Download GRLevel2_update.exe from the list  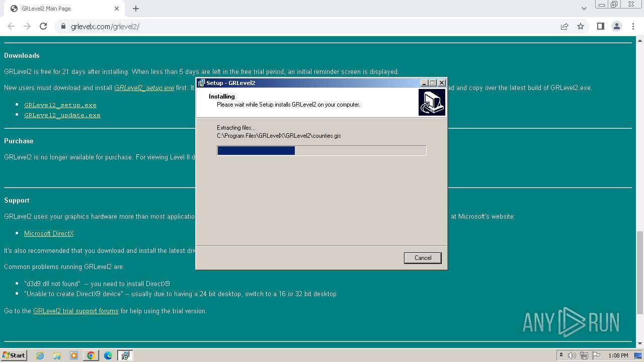(62, 115)
